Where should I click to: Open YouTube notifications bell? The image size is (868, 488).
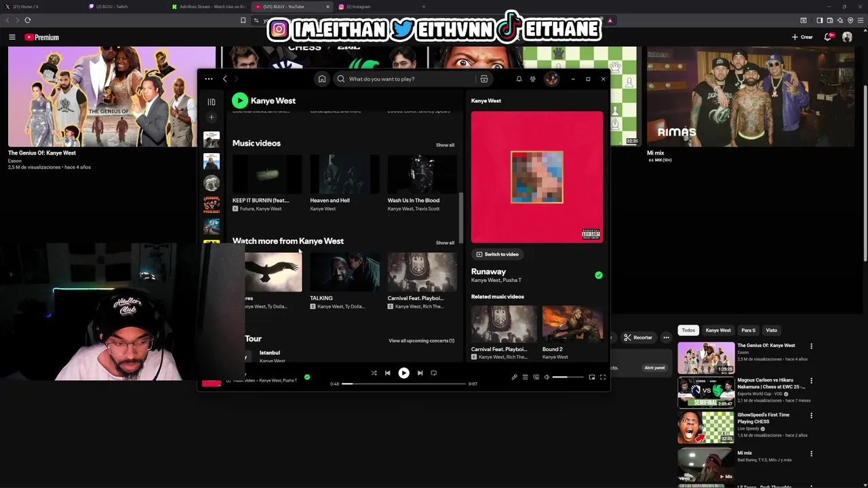click(828, 37)
